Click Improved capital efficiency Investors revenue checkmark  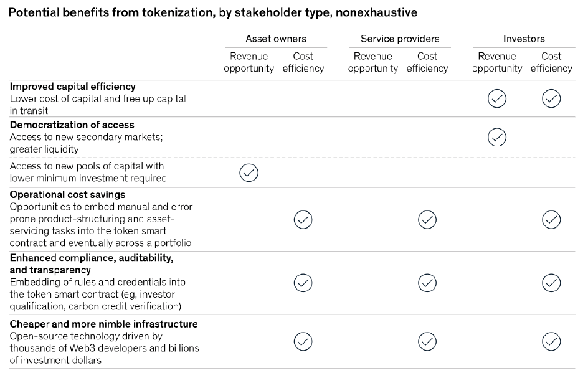pyautogui.click(x=497, y=98)
